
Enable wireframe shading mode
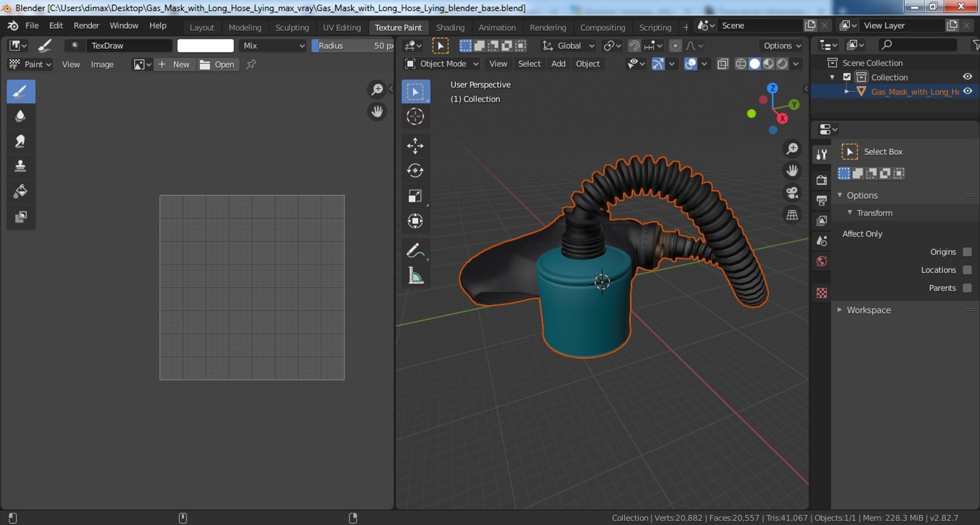(741, 64)
